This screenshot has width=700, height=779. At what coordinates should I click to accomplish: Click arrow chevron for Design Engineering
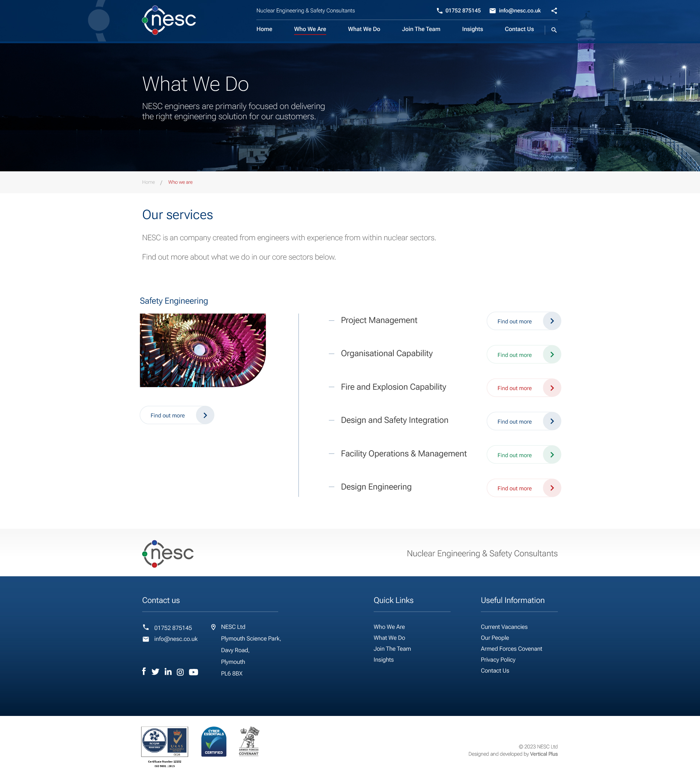552,488
